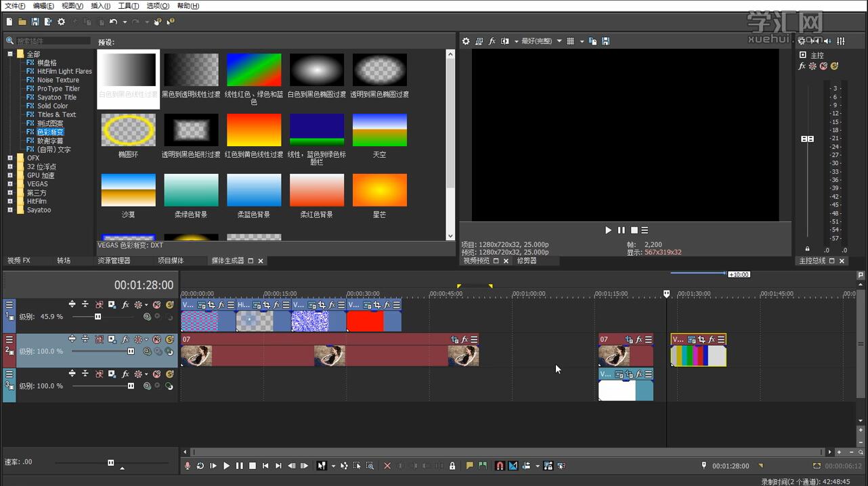Create a new project from toolbar
Screen dimensions: 868x486
9,22
